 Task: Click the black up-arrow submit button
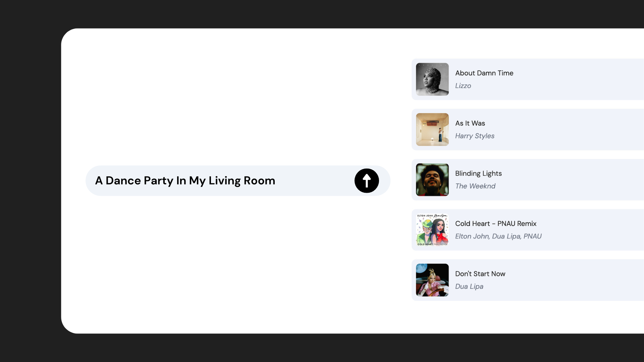point(367,181)
